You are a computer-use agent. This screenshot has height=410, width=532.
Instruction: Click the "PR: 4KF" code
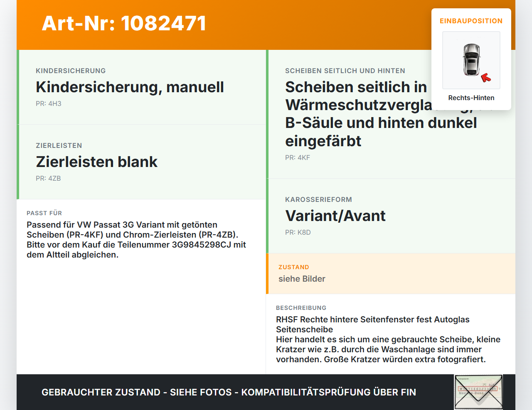click(298, 157)
